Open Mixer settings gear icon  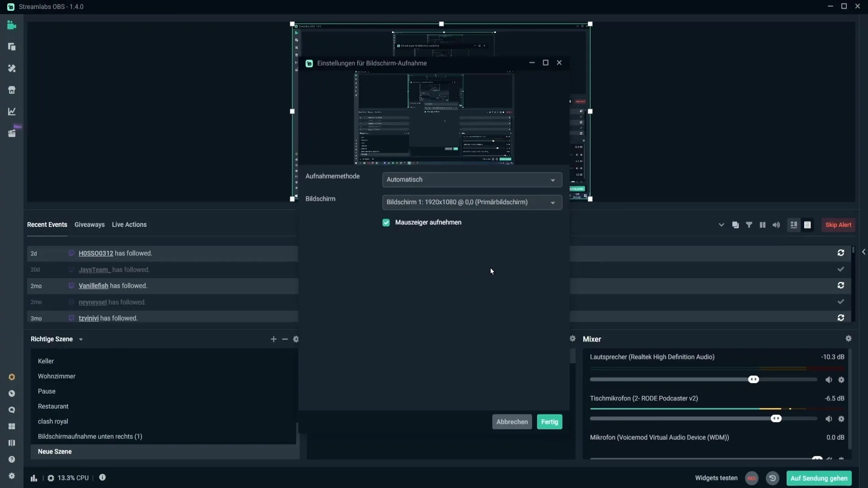click(848, 338)
